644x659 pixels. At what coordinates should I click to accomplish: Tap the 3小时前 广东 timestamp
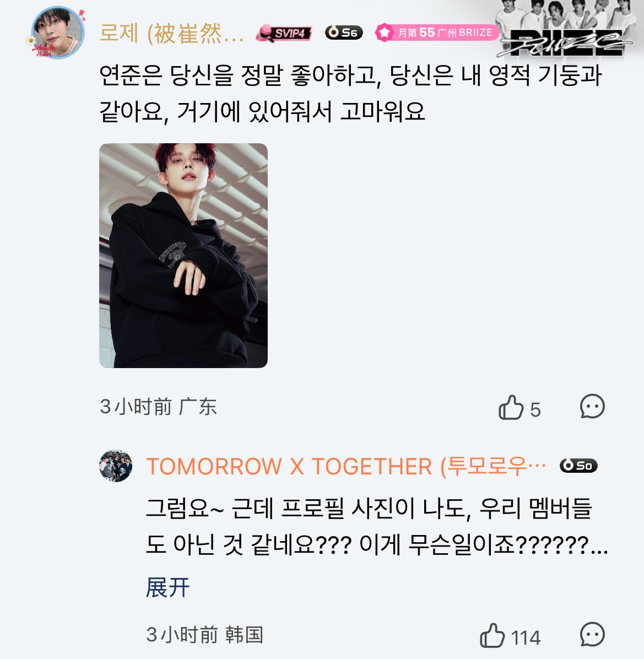pos(158,407)
